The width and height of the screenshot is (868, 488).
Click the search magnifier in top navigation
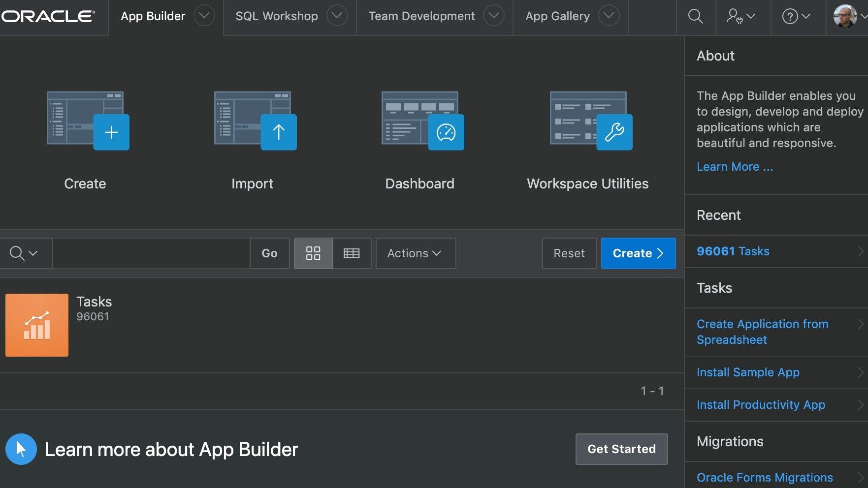click(695, 16)
